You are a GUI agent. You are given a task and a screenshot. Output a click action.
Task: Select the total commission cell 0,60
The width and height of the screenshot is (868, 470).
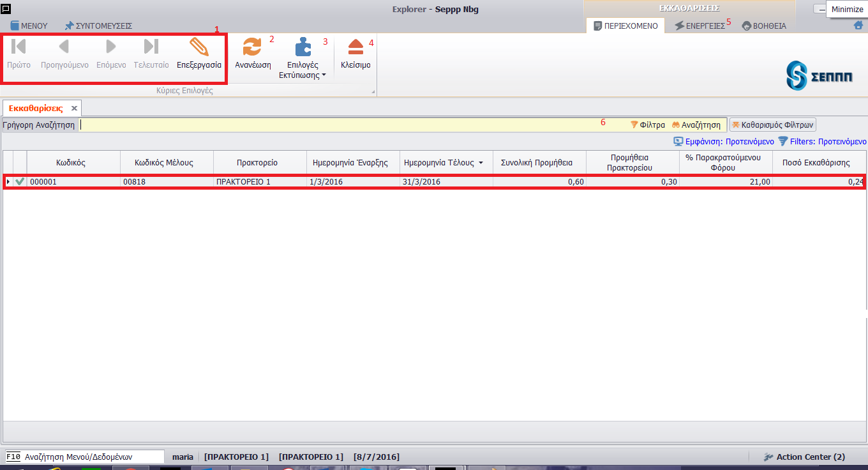(x=540, y=182)
